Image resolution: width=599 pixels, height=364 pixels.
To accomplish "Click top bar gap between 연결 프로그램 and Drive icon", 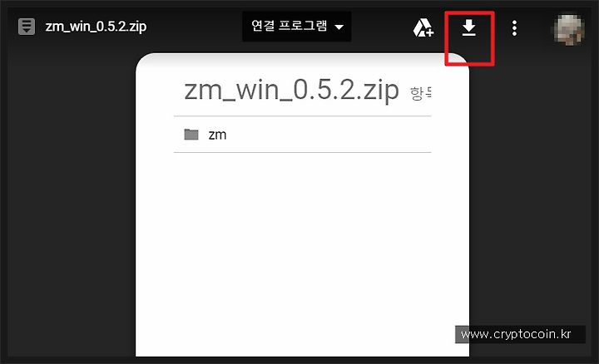I will [381, 27].
